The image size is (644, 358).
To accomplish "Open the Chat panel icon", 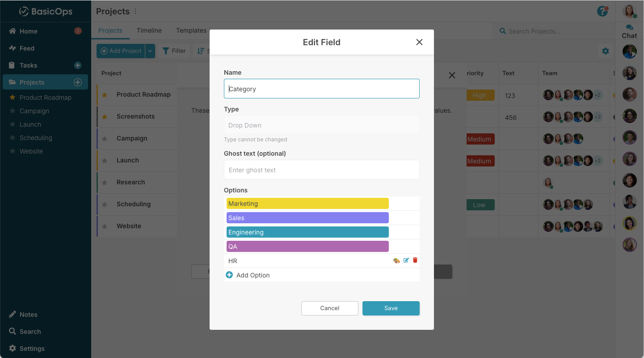I will pos(629,28).
